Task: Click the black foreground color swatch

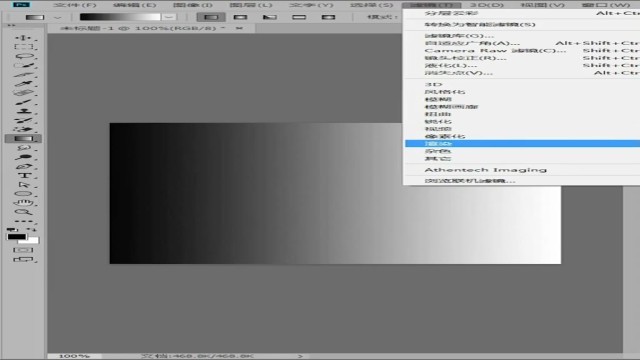Action: pyautogui.click(x=17, y=237)
